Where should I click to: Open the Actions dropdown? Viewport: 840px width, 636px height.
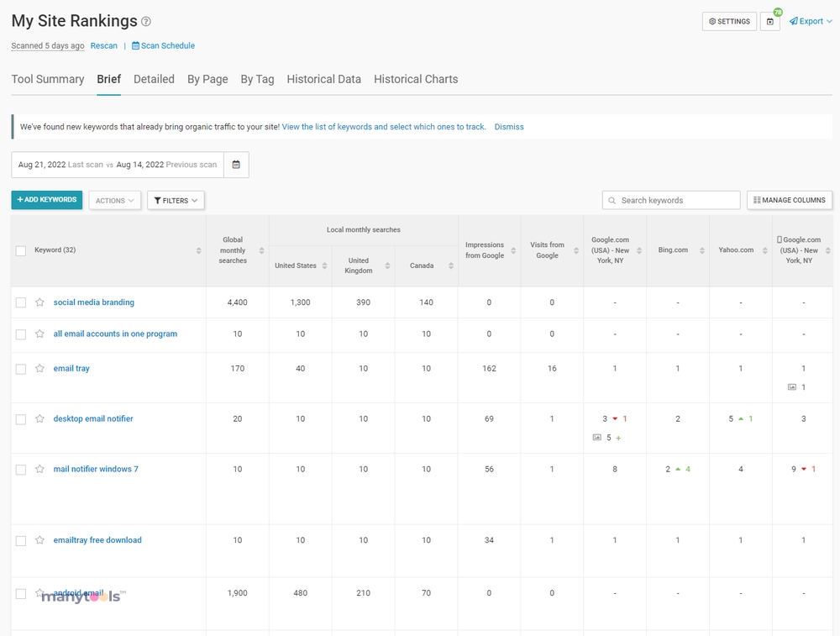click(x=114, y=201)
